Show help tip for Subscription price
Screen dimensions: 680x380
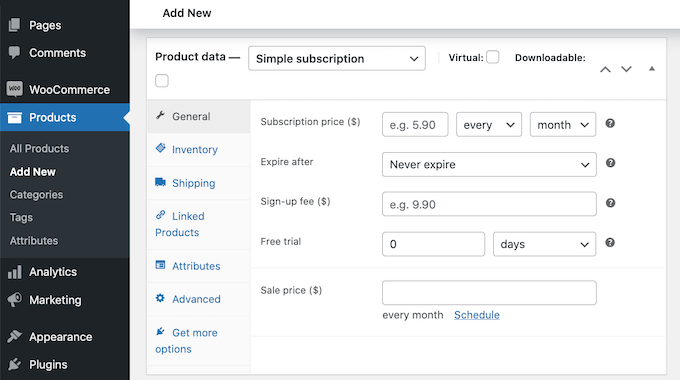pyautogui.click(x=610, y=124)
